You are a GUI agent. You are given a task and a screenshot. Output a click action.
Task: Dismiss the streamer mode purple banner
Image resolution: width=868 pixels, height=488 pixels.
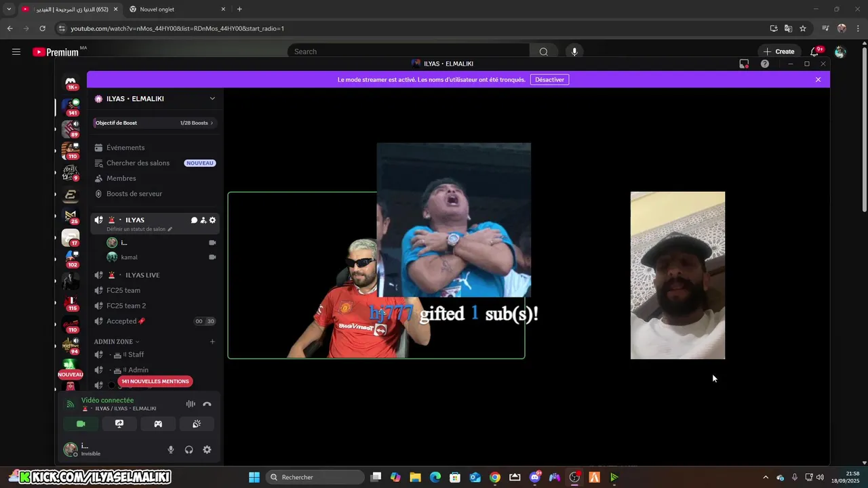818,79
